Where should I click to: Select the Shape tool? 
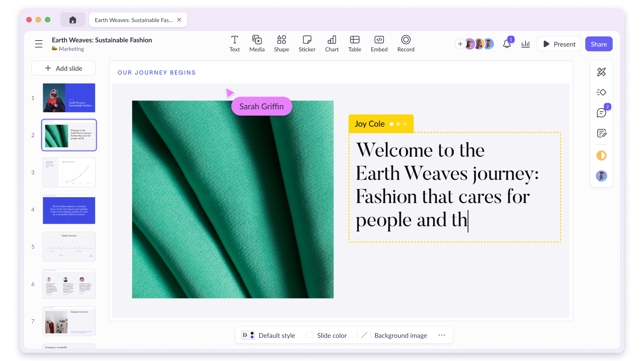281,44
